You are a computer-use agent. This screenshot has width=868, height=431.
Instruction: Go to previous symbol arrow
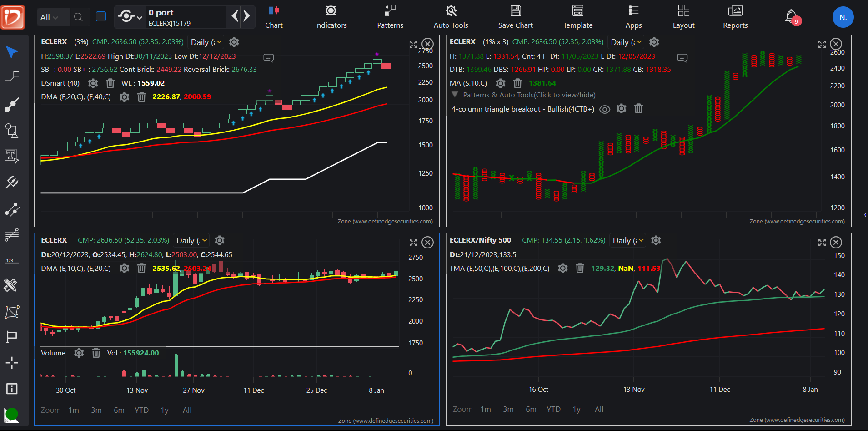coord(235,16)
